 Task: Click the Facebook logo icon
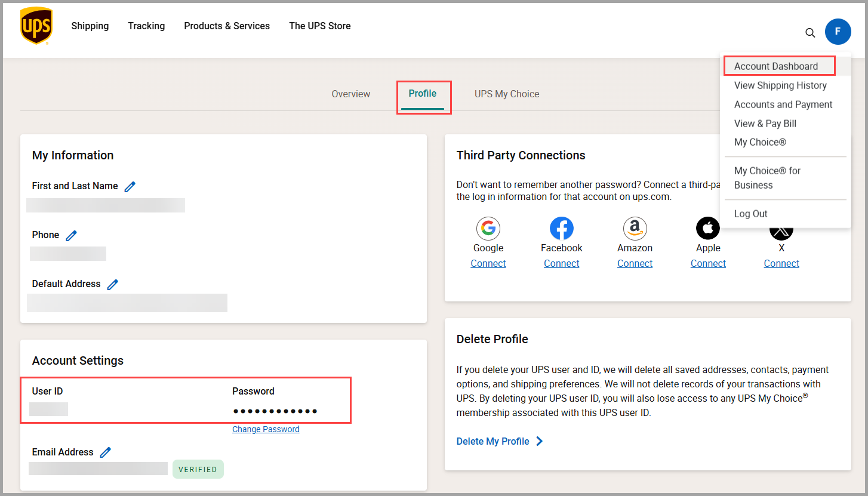pyautogui.click(x=562, y=228)
